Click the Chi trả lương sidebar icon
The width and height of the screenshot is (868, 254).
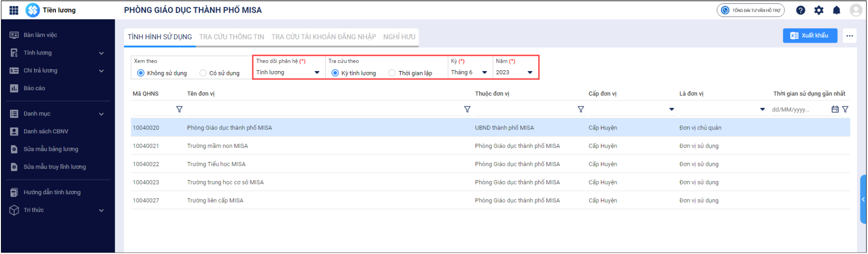14,71
